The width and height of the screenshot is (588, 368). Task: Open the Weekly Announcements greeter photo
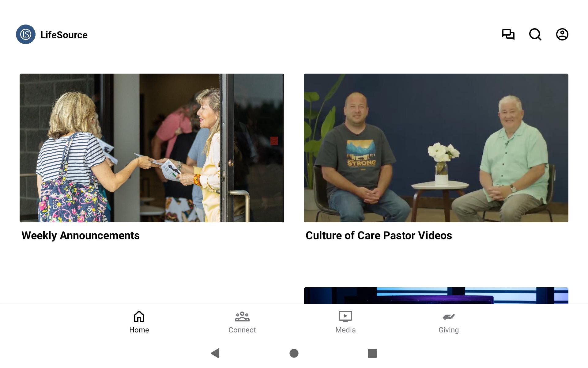pyautogui.click(x=152, y=148)
